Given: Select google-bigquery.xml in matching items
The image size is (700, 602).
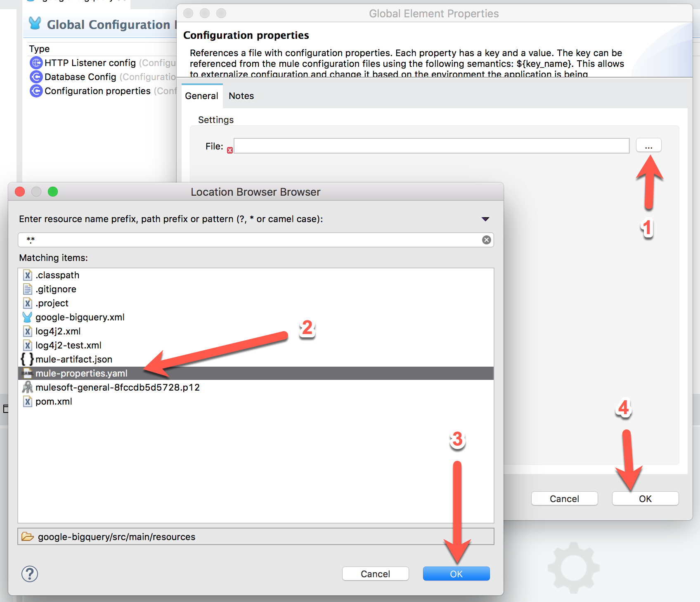Looking at the screenshot, I should coord(256,317).
